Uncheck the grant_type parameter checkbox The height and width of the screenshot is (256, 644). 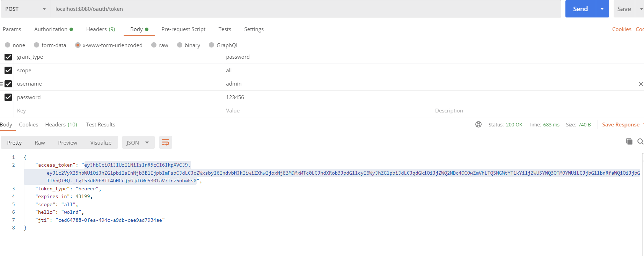click(x=8, y=57)
